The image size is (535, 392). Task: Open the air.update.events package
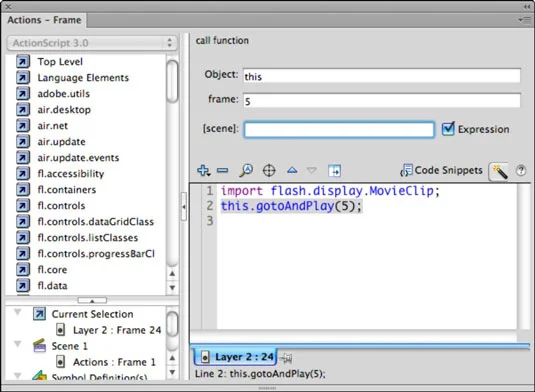click(78, 158)
